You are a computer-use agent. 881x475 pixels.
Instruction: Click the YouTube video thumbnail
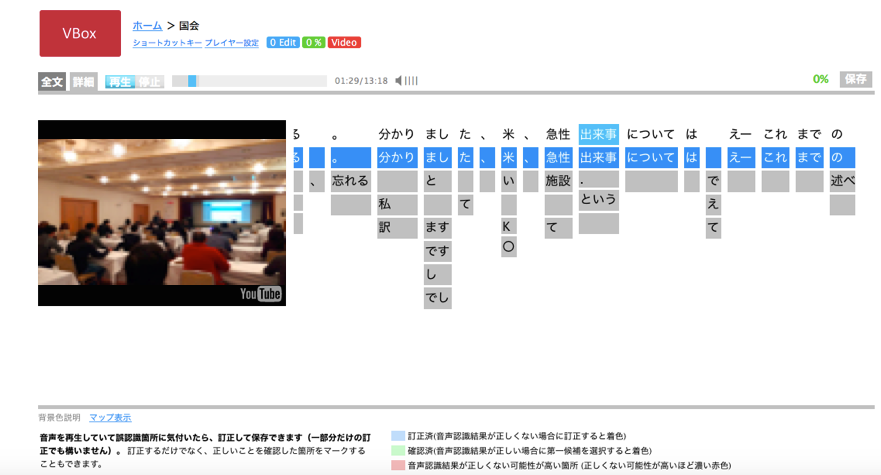(162, 213)
